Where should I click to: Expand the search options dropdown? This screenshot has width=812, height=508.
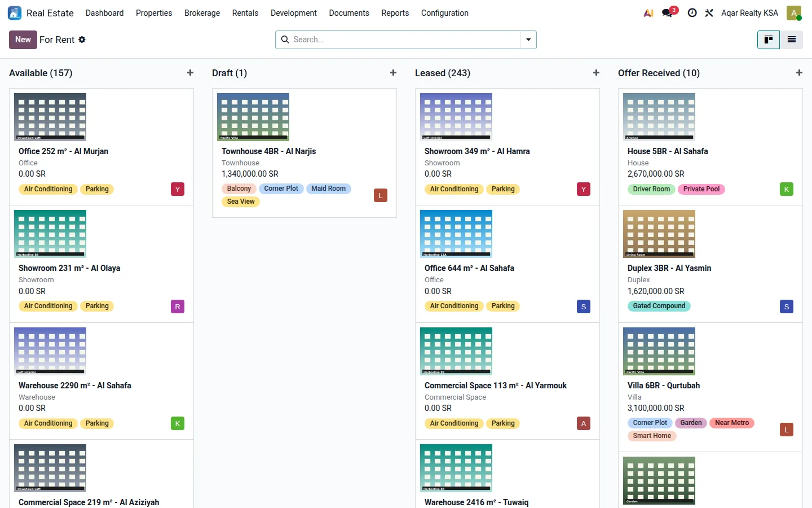528,40
